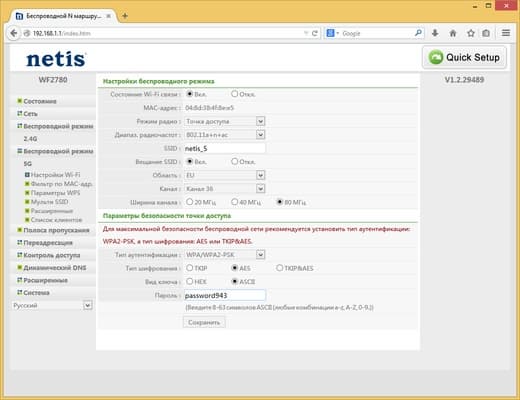Click the MAC address value text
The width and height of the screenshot is (520, 400).
click(210, 108)
